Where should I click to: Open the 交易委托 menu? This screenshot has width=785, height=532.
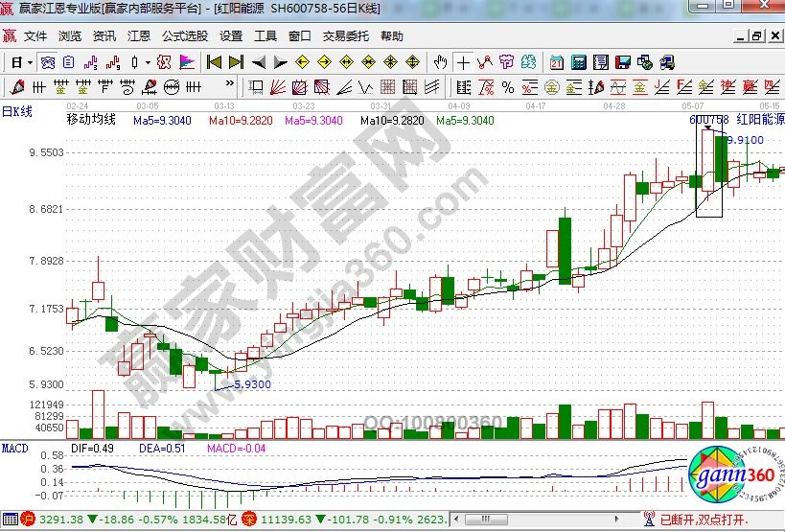pos(345,36)
